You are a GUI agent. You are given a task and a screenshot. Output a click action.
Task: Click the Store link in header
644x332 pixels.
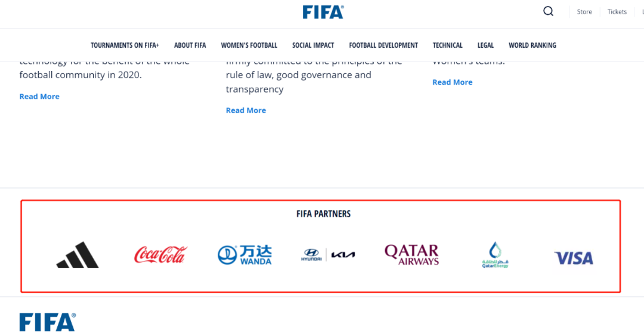point(584,12)
